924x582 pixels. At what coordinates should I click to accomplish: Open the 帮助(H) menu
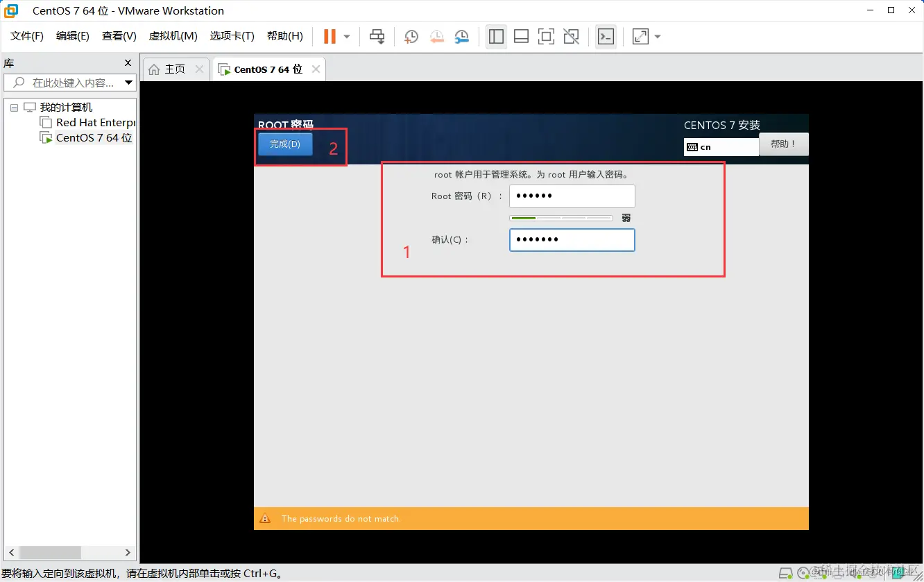285,36
